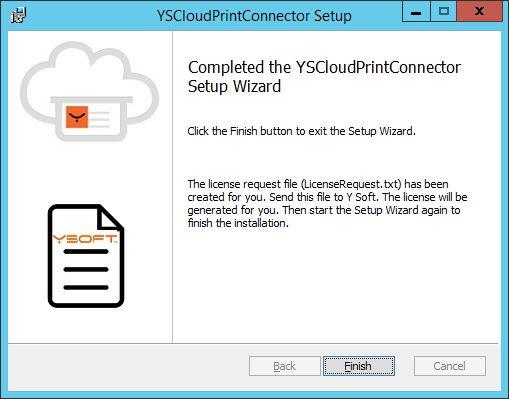Close the YSCloudPrintConnector Setup window
Screen dimensions: 509x399
tap(479, 12)
